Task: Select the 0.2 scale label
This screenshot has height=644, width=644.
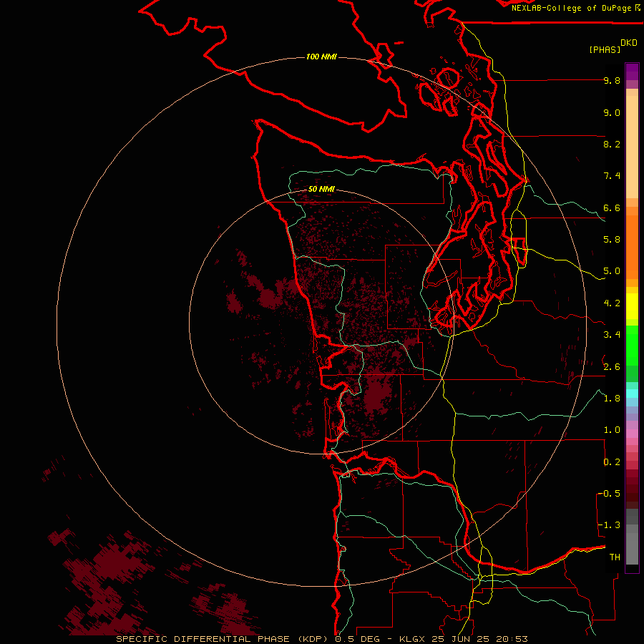Action: point(612,462)
